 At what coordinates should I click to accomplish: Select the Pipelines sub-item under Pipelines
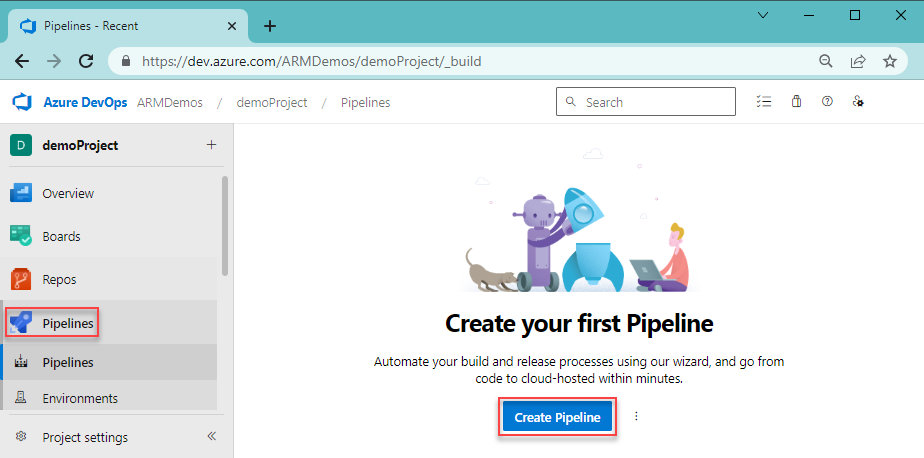tap(68, 362)
